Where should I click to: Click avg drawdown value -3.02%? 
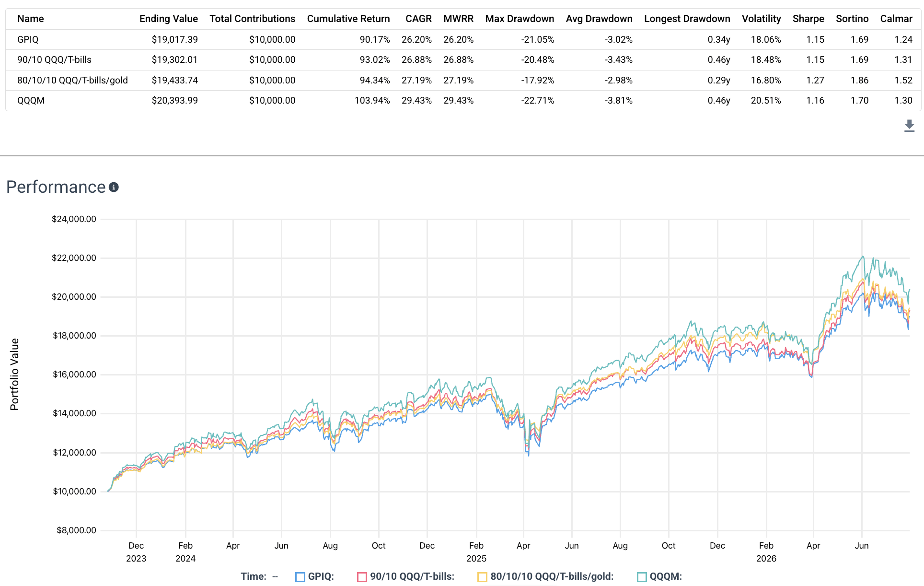[x=619, y=39]
